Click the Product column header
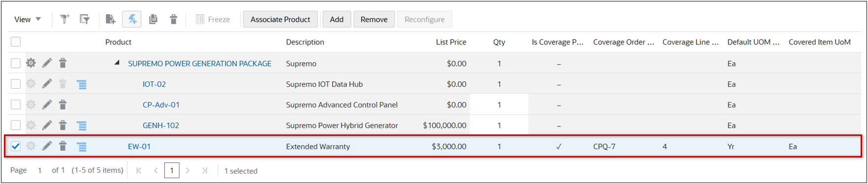 (x=118, y=42)
